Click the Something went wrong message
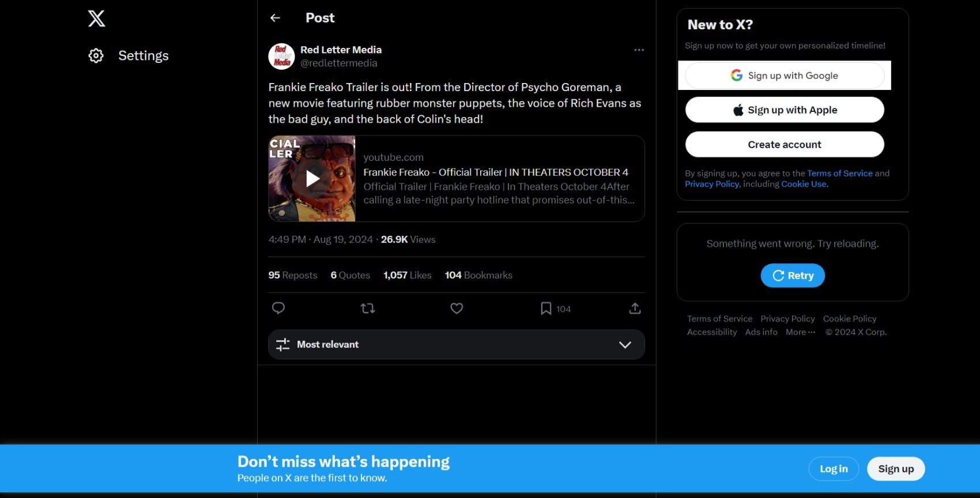 tap(793, 244)
